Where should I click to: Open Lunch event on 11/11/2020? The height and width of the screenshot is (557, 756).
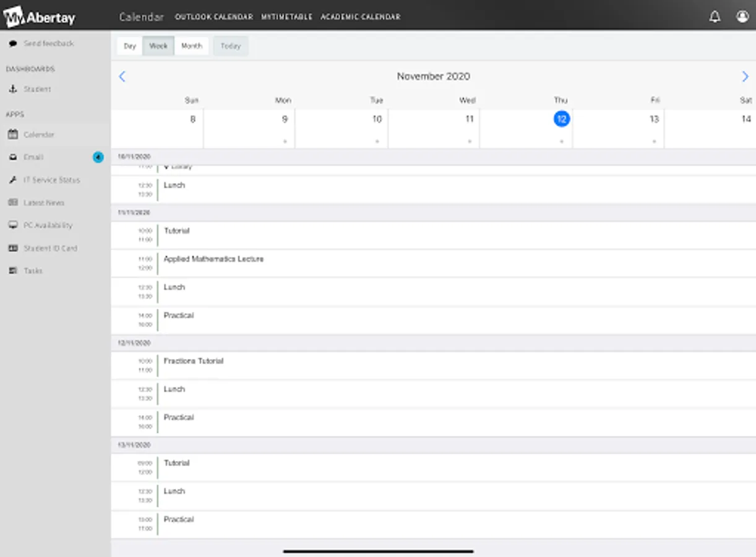(433, 292)
